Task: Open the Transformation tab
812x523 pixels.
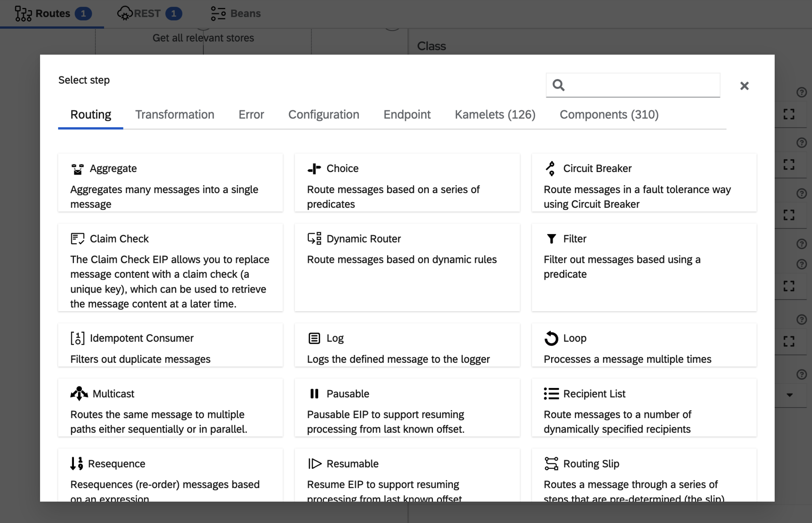Action: coord(174,115)
